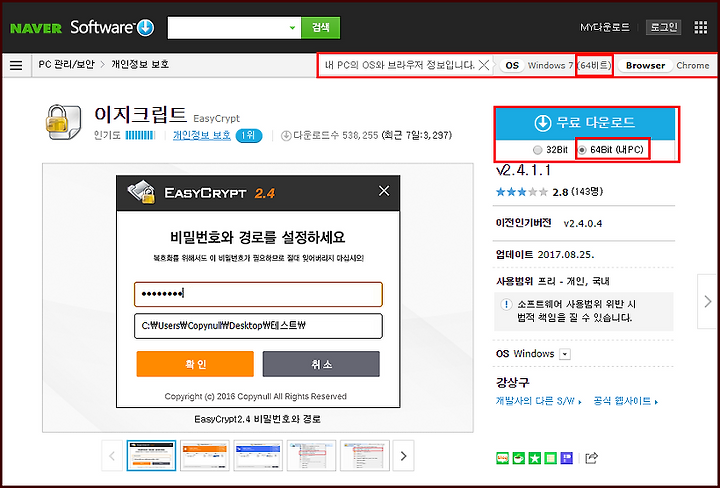Open 개발사의 다른 S/W link
720x488 pixels.
click(x=539, y=401)
